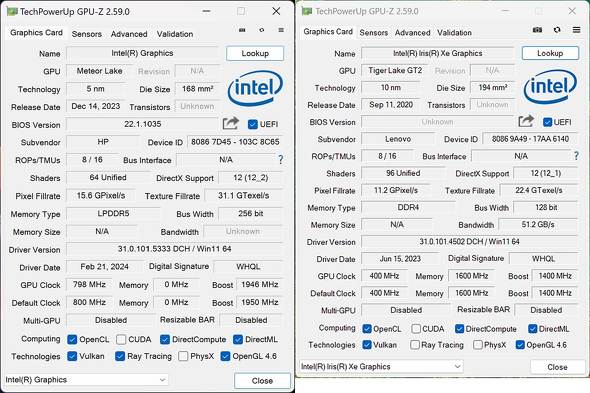
Task: Open Intel(R) Iris(R) Xe Graphics selector dropdown
Action: 381,366
